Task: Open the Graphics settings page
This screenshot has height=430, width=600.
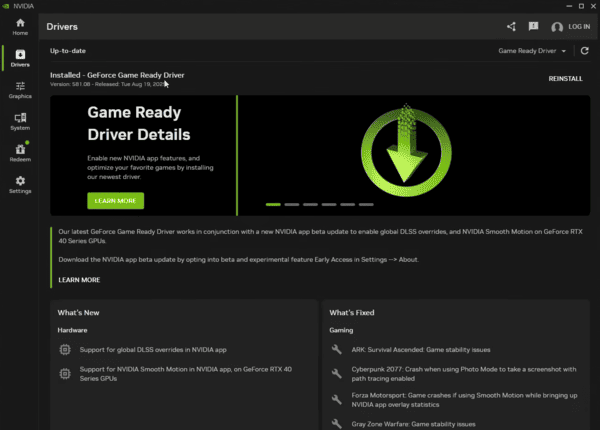Action: 20,90
